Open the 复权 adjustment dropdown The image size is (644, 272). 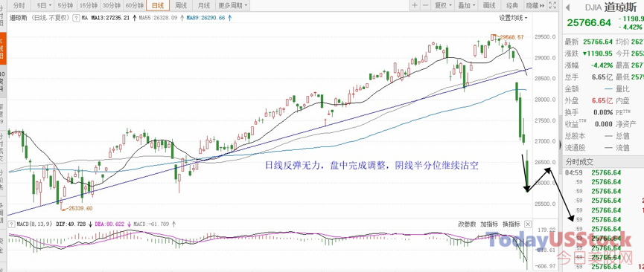[443, 5]
